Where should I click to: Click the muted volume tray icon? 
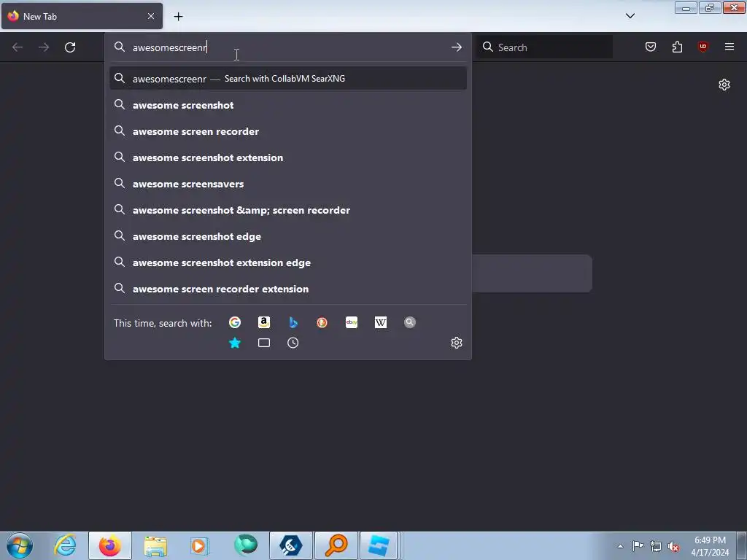[673, 546]
